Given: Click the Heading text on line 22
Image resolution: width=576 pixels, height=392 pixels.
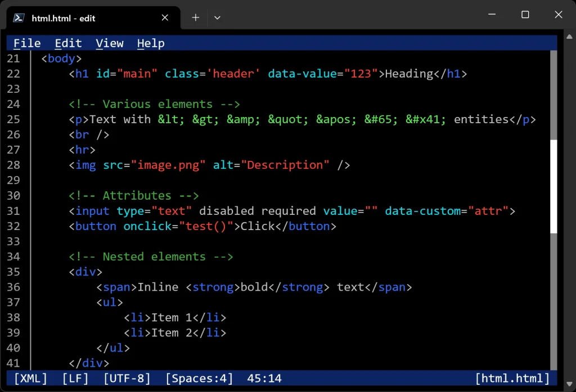Looking at the screenshot, I should (x=409, y=74).
